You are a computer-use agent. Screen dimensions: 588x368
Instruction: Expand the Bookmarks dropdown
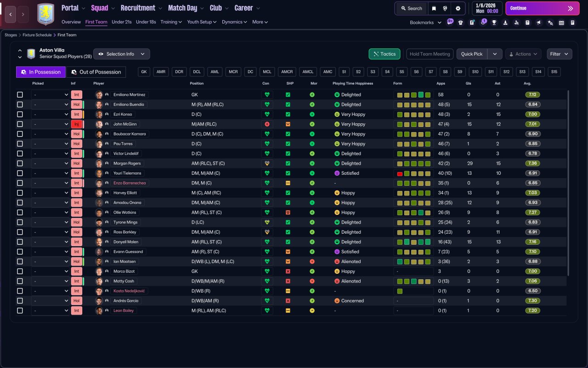tap(425, 23)
